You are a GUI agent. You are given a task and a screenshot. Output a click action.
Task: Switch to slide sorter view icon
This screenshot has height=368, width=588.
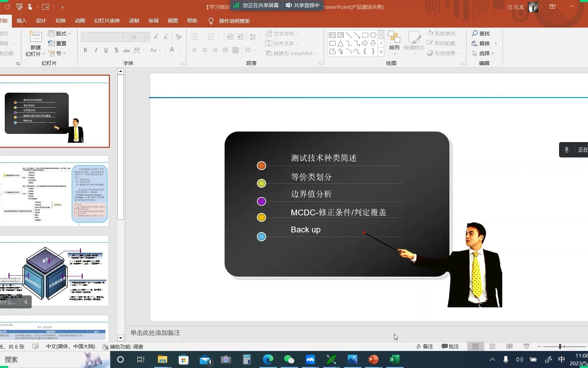(x=492, y=346)
